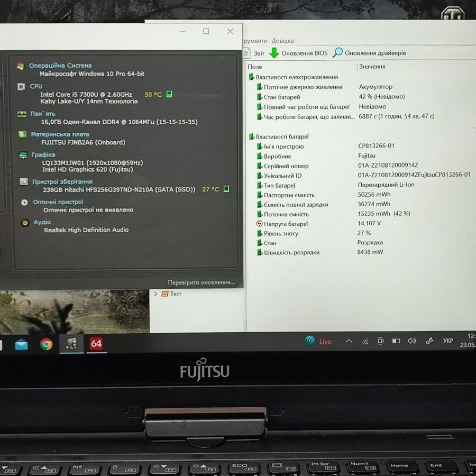
Task: Click the 50 °C CPU temperature value
Action: pos(153,95)
